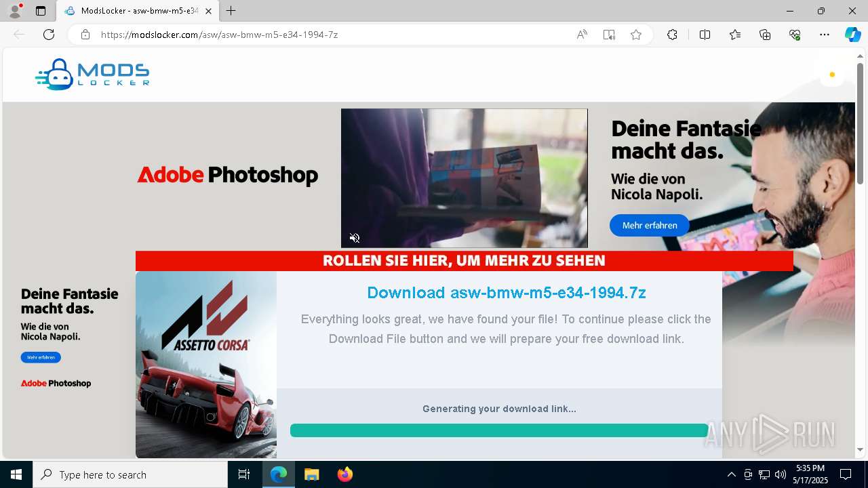Viewport: 868px width, 488px height.
Task: Click small Mehr erfahren button left ad
Action: pyautogui.click(x=41, y=357)
